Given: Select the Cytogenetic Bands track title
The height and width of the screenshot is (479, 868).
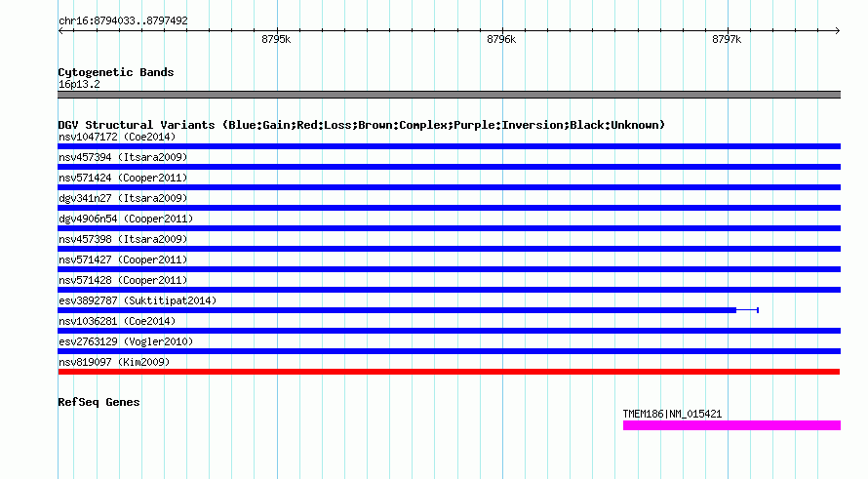Looking at the screenshot, I should click(x=116, y=72).
